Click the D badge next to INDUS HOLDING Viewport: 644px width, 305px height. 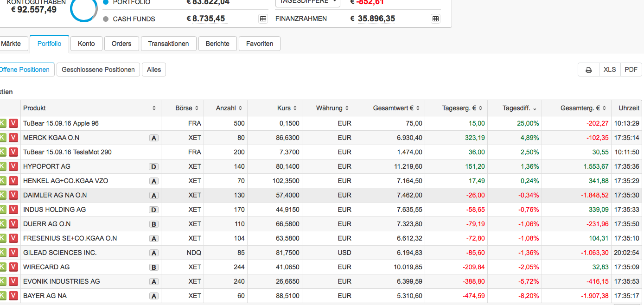point(154,210)
